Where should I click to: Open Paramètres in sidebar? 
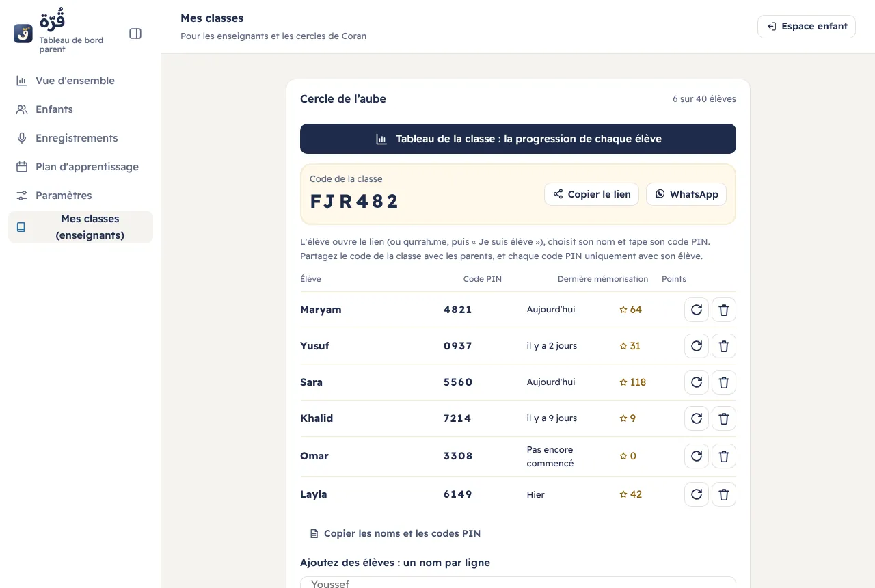click(81, 196)
